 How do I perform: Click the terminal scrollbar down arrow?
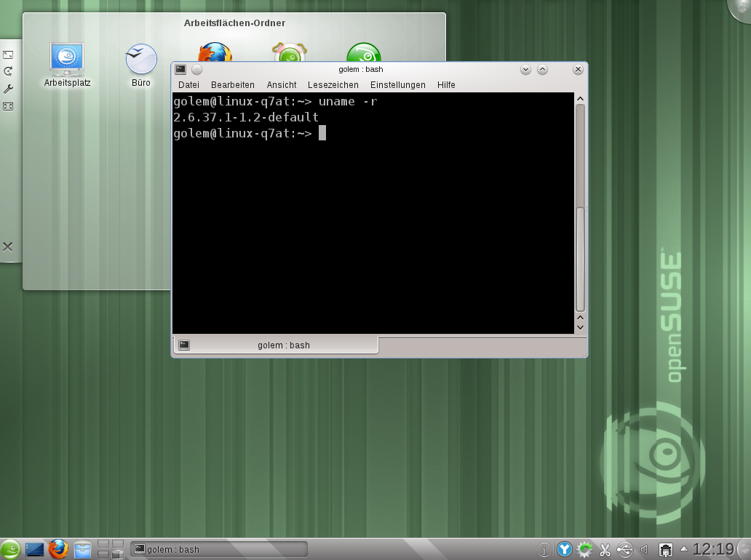(580, 327)
